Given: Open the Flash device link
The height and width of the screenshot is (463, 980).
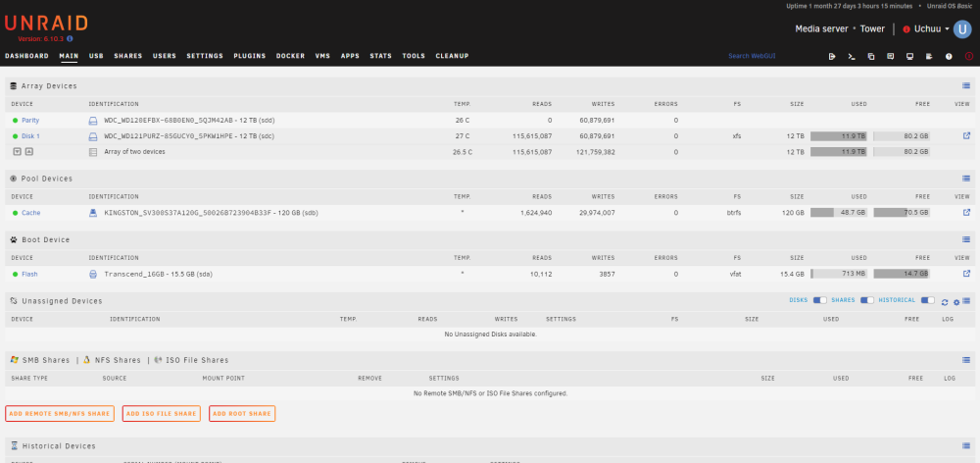Looking at the screenshot, I should (x=29, y=274).
